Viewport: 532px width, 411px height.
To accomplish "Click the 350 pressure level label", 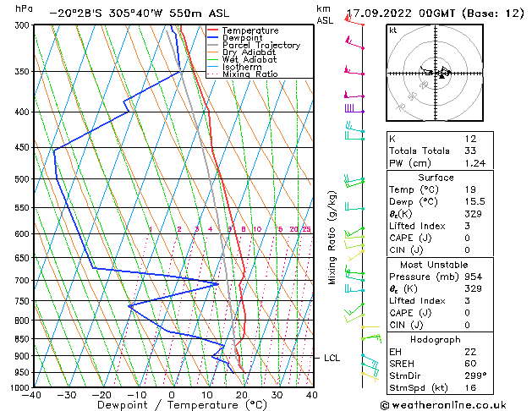I will coord(24,72).
